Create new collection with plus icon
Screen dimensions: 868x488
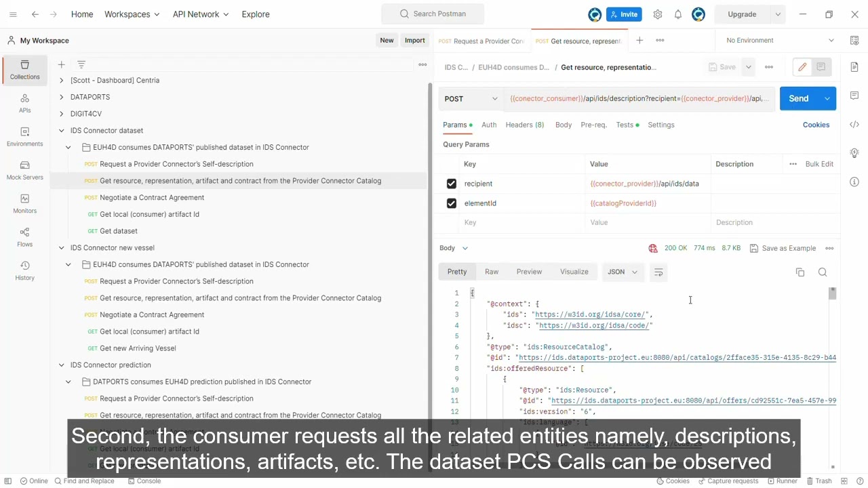point(61,64)
